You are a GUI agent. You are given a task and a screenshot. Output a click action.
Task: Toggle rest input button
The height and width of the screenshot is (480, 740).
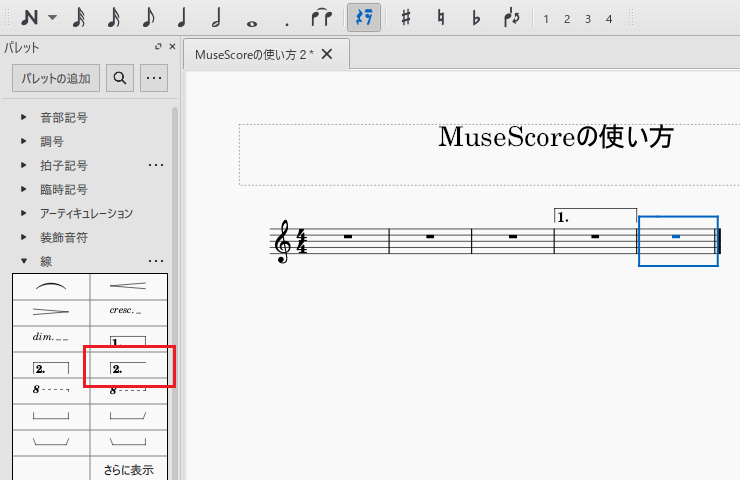364,17
